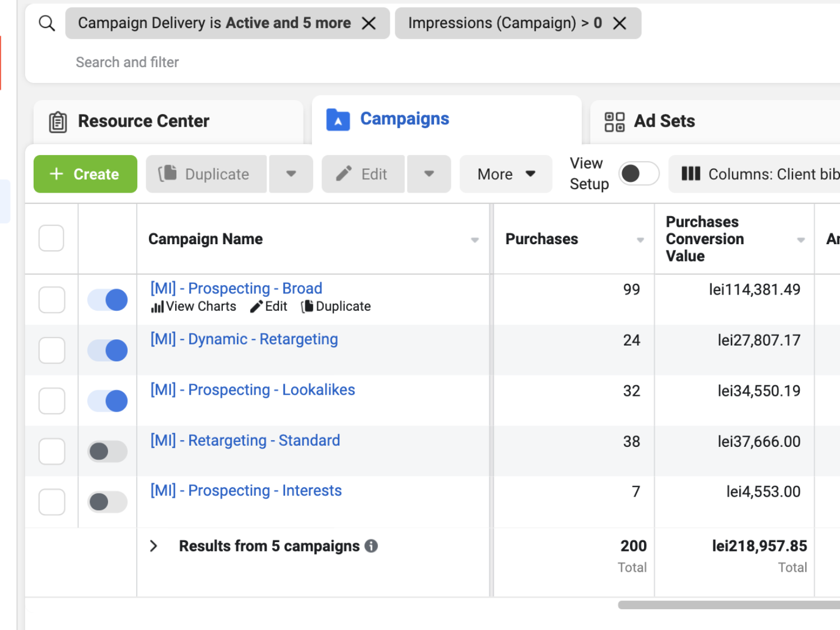Open the Columns preset selector
Image resolution: width=840 pixels, height=630 pixels.
756,174
